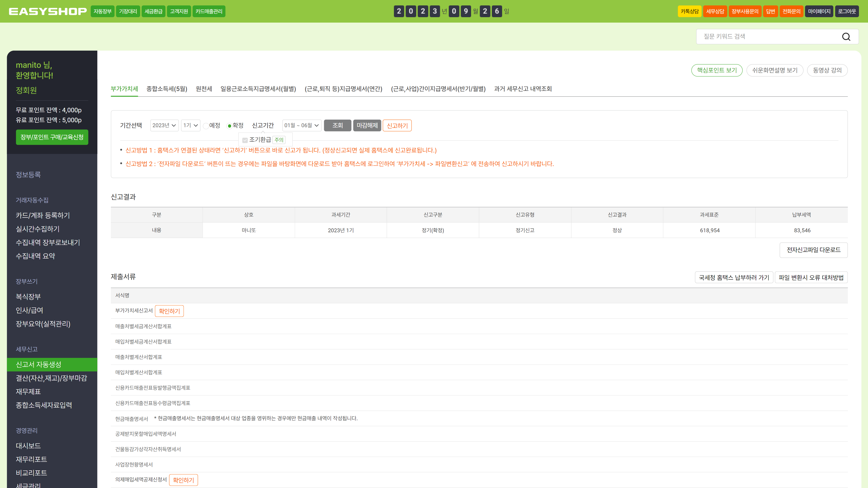
Task: Open 마이페이지
Action: coord(819,12)
